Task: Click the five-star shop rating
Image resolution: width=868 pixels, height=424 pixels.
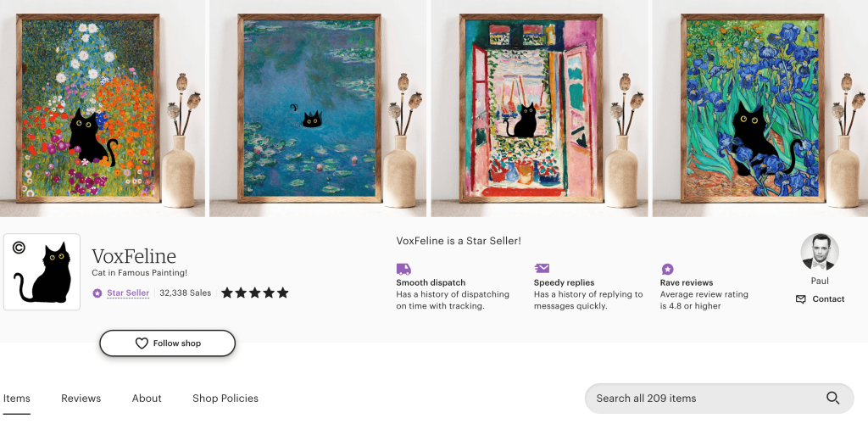Action: click(254, 293)
